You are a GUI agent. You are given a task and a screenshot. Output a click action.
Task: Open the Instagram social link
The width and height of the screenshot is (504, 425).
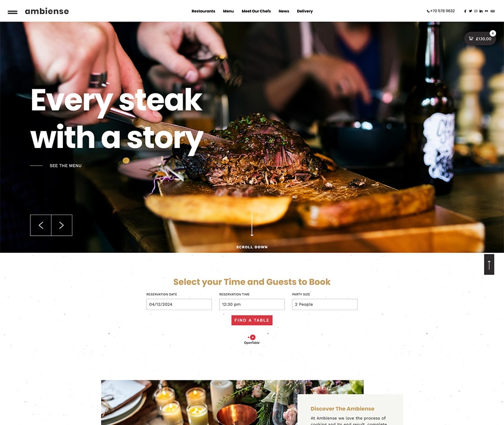pos(476,11)
